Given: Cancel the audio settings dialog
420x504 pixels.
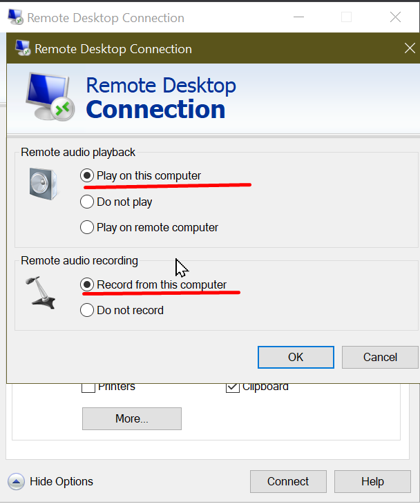Looking at the screenshot, I should (380, 357).
